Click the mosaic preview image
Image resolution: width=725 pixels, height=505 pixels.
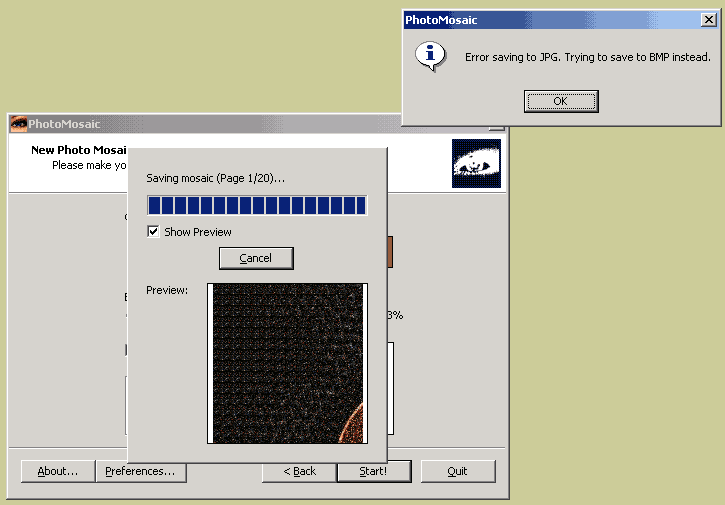[x=288, y=363]
